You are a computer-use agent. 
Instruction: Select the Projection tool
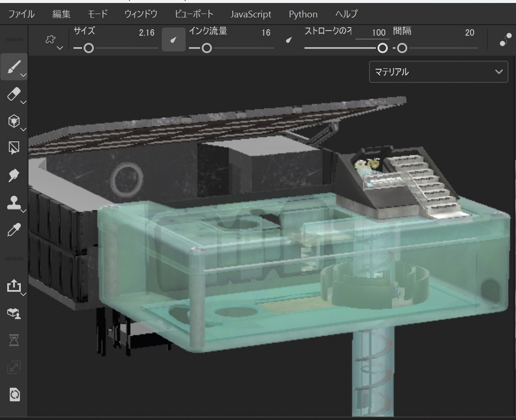point(14,121)
